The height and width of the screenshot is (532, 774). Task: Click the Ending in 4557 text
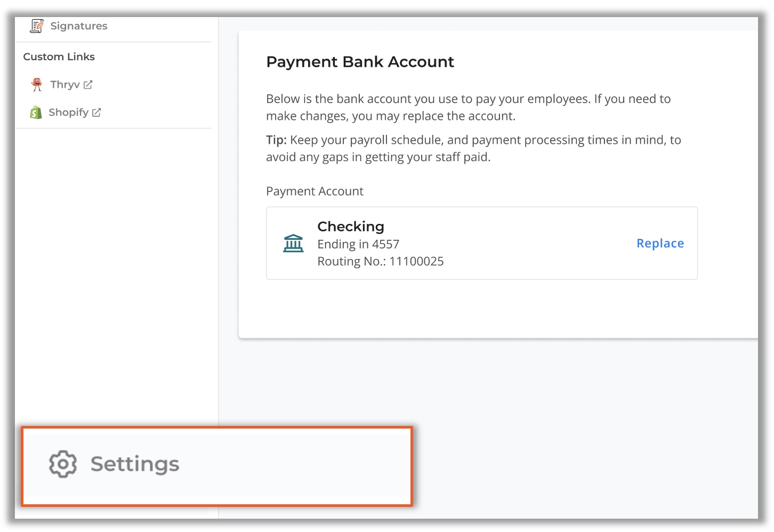point(358,244)
